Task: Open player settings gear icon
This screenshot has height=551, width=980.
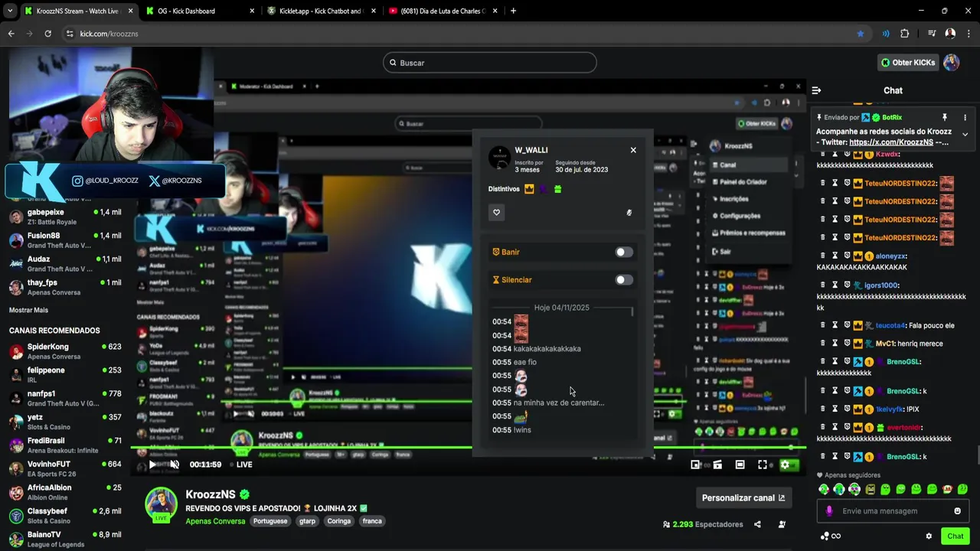Action: point(785,465)
